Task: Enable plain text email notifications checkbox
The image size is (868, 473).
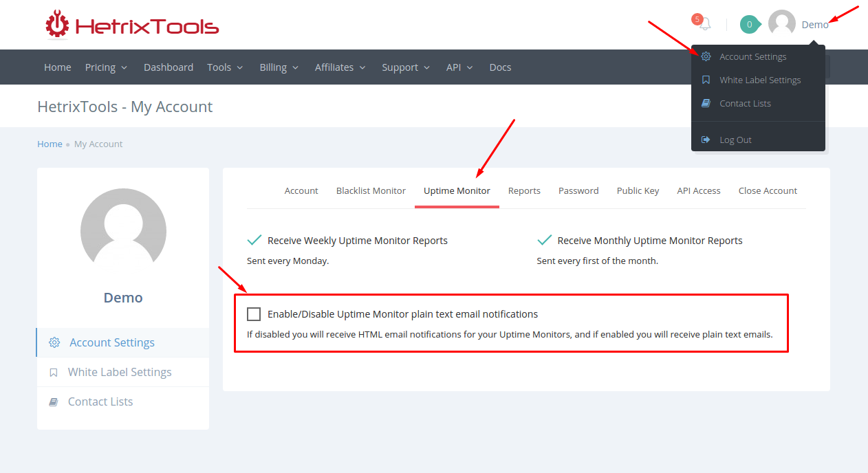Action: (254, 314)
